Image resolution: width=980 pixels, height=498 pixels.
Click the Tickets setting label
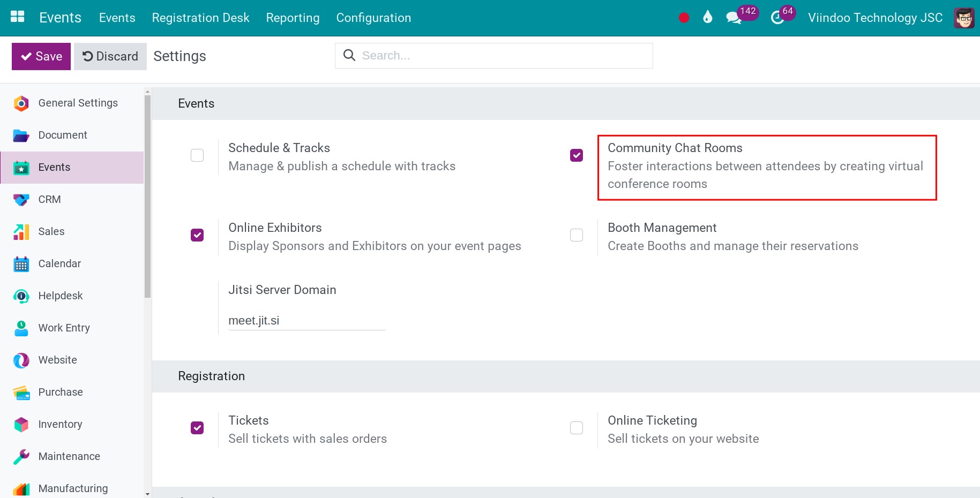[x=249, y=420]
